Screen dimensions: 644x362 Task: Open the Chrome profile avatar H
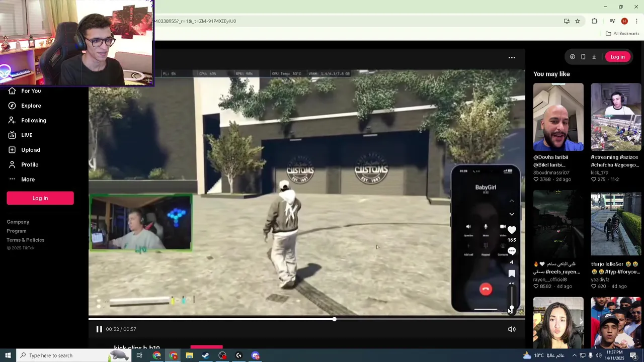tap(624, 21)
